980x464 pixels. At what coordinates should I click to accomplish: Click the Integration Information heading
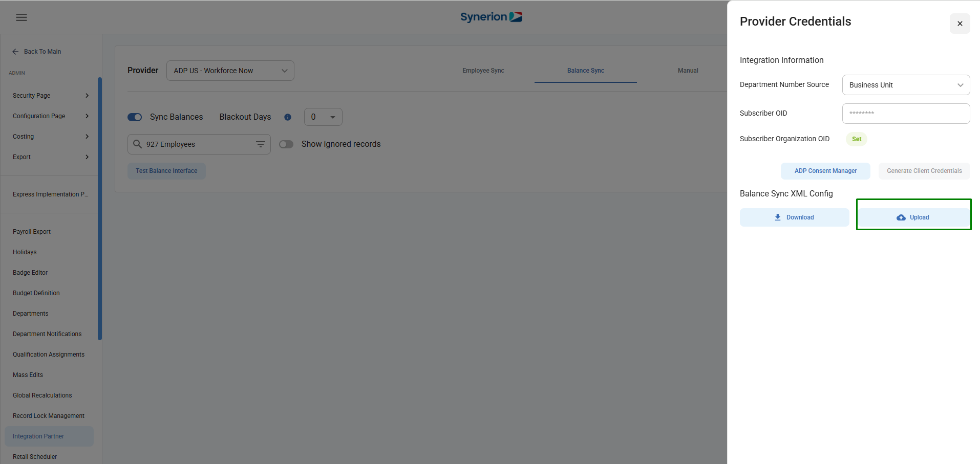pyautogui.click(x=781, y=60)
